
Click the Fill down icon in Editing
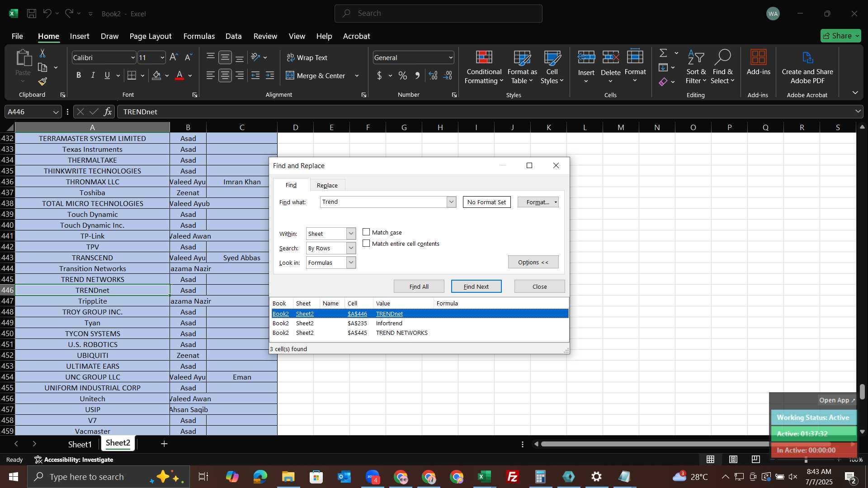663,67
